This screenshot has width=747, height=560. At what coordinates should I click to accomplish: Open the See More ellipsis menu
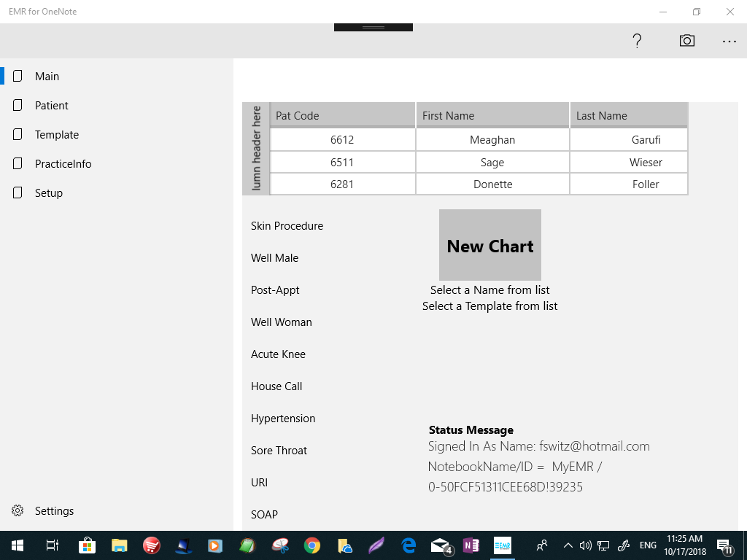[729, 41]
